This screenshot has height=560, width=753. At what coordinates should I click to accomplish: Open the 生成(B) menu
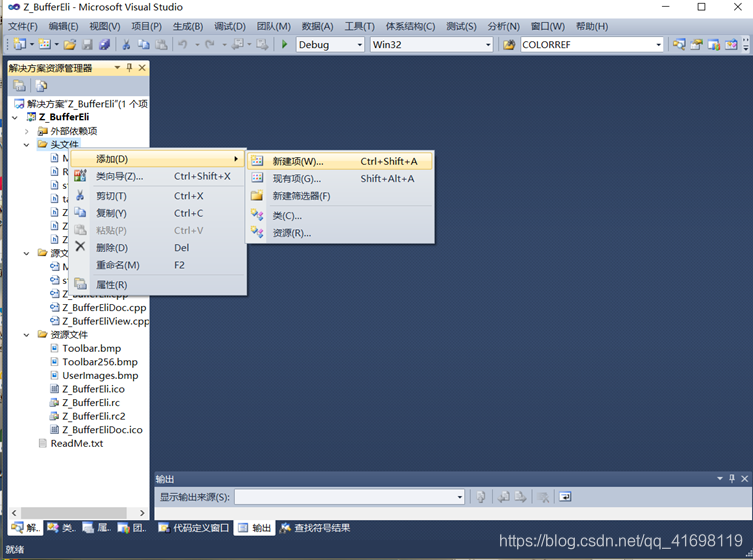click(x=188, y=26)
